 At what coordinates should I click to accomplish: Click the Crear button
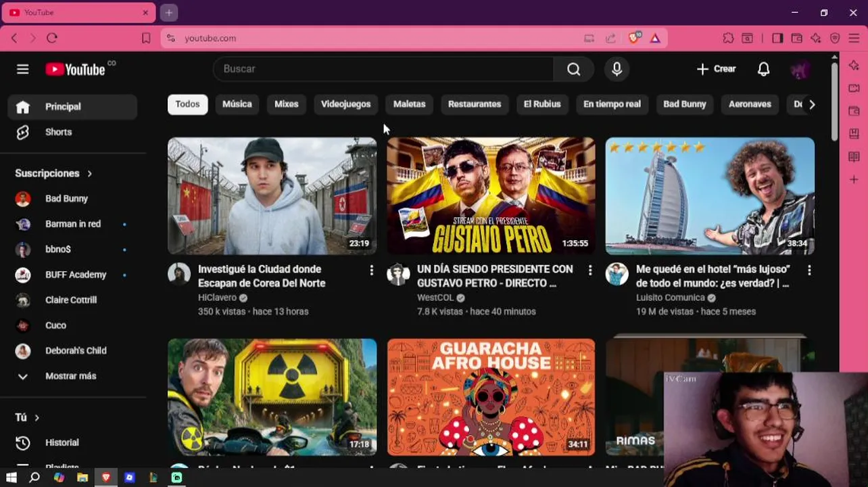point(716,69)
